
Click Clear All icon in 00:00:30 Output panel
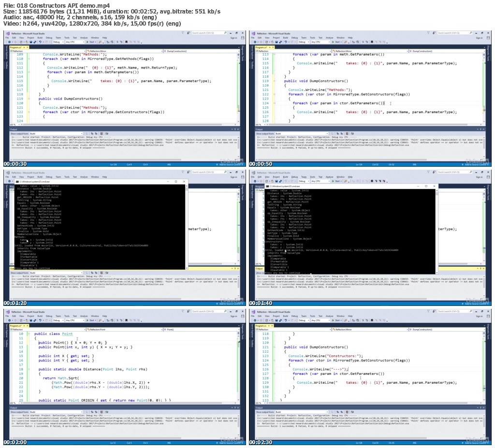pos(102,133)
